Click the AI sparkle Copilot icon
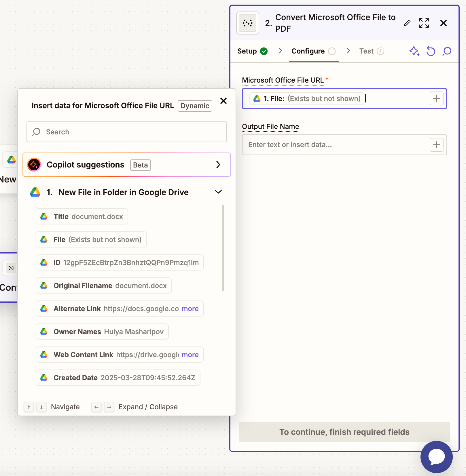The image size is (466, 476). [414, 51]
